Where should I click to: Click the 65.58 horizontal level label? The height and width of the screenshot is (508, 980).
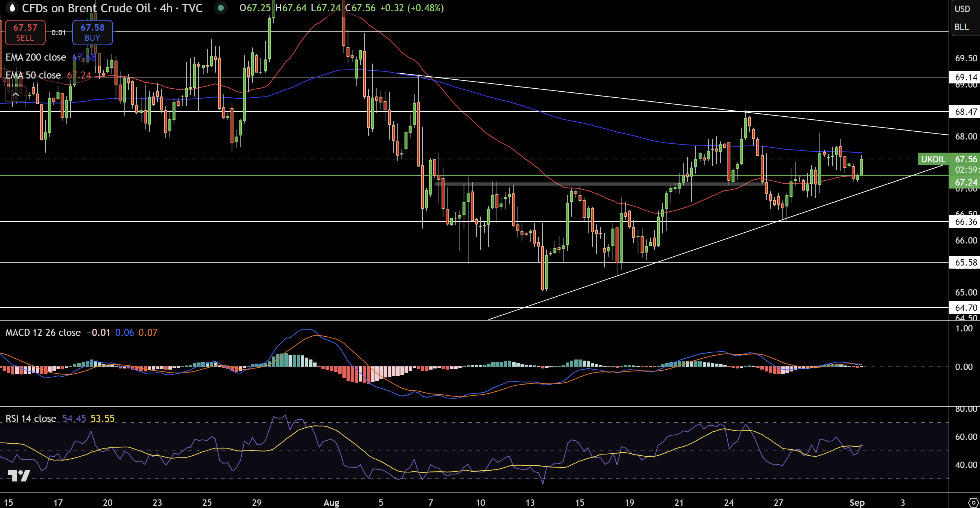[965, 262]
